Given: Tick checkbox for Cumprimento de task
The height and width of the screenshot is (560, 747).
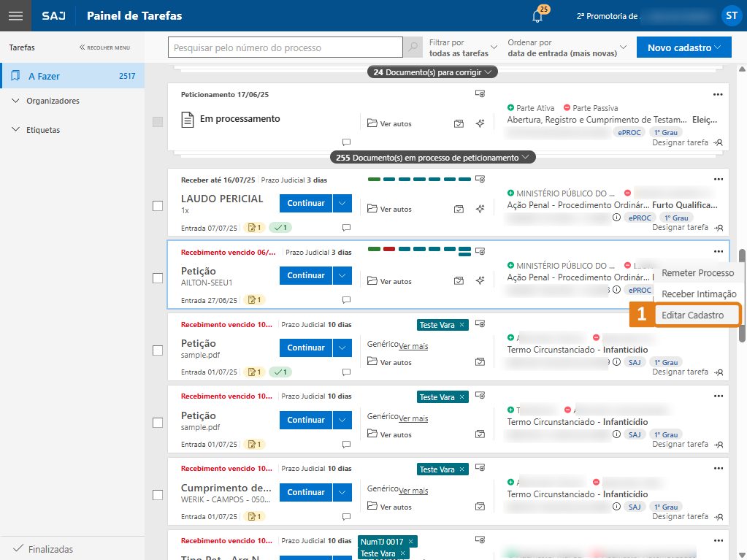Looking at the screenshot, I should pyautogui.click(x=158, y=495).
